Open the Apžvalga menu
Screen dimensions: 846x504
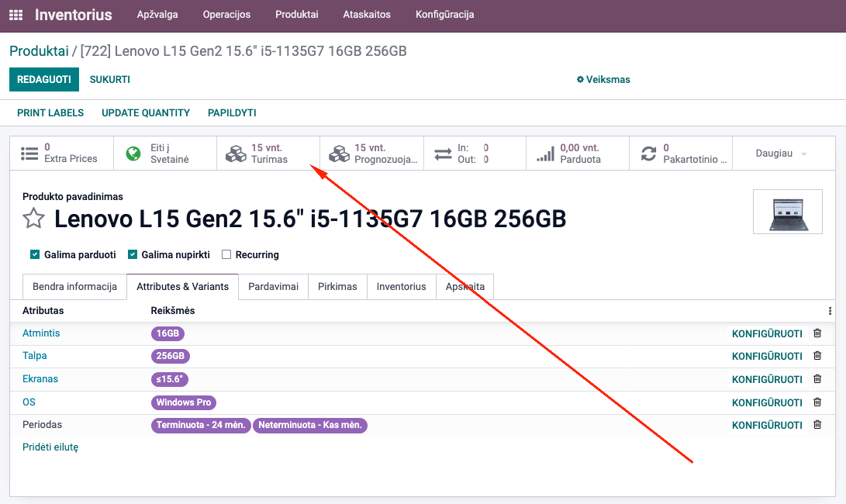157,15
